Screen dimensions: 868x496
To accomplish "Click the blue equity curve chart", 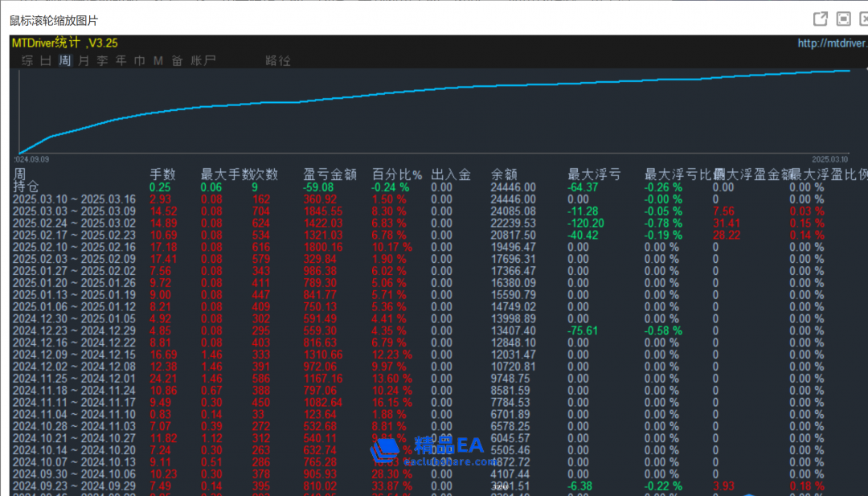I will coord(434,109).
